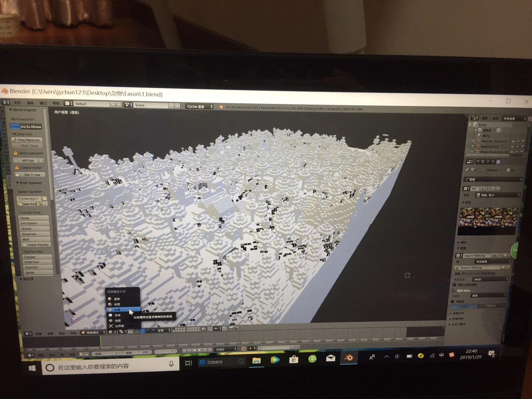Viewport: 532px width, 399px height.
Task: Click the Windows taskbar search box
Action: (x=110, y=366)
